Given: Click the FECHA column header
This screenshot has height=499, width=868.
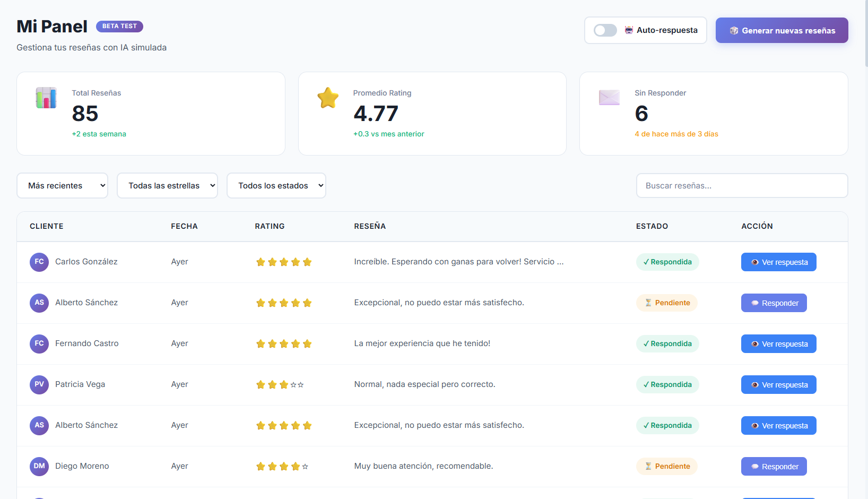Looking at the screenshot, I should (x=184, y=226).
